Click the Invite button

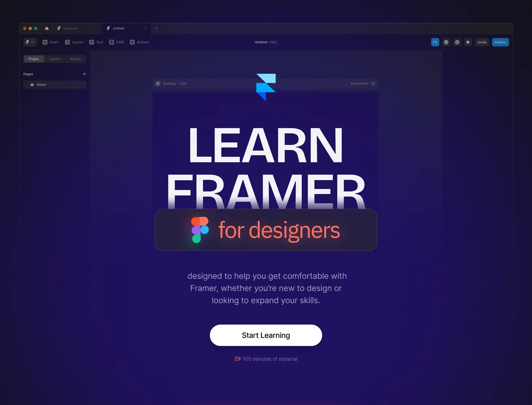(x=482, y=42)
